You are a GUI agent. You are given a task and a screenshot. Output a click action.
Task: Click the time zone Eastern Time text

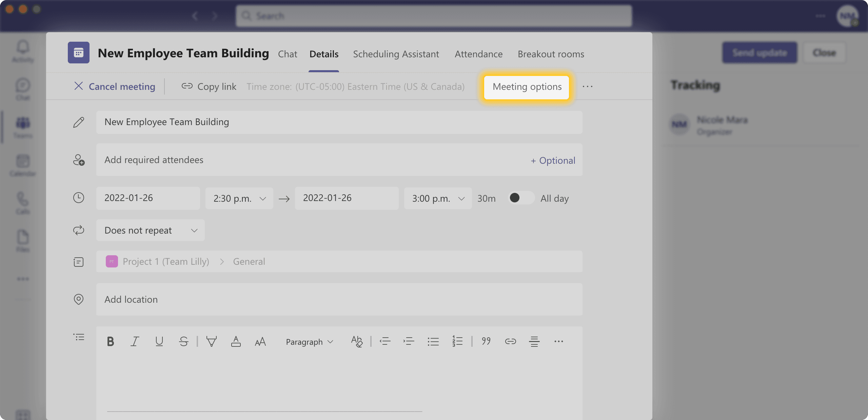(x=355, y=87)
